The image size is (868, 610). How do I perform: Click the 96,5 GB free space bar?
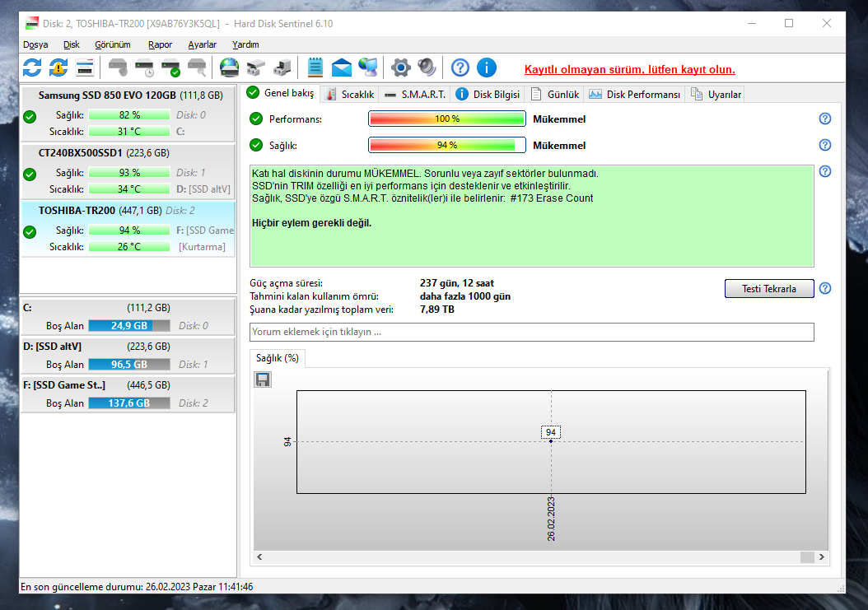click(129, 365)
